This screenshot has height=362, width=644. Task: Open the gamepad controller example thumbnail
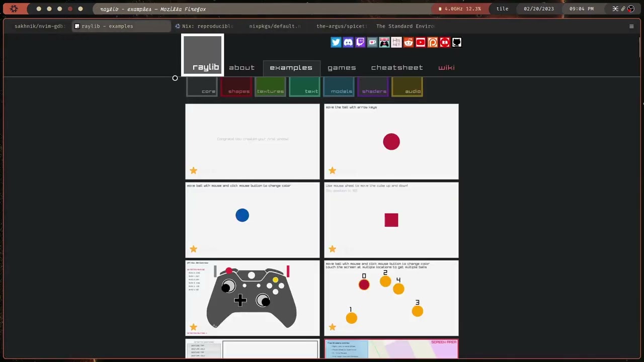252,298
